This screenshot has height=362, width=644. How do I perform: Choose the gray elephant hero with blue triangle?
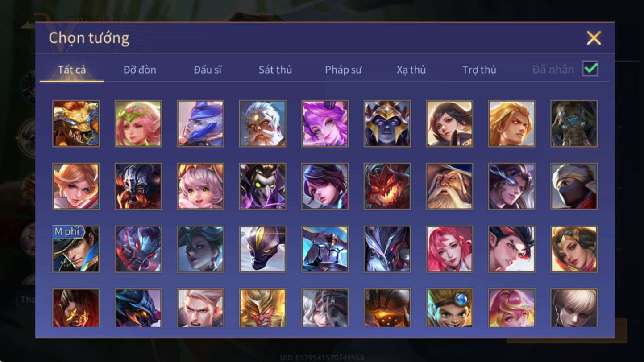[574, 123]
